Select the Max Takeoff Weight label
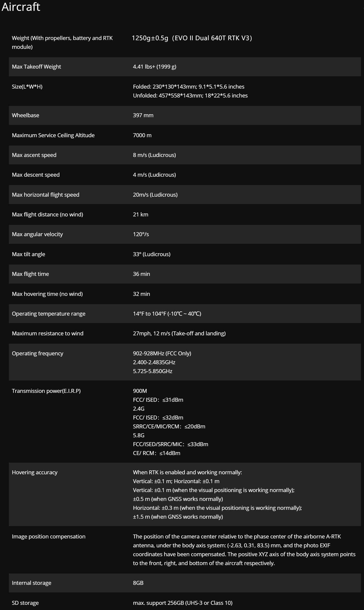This screenshot has width=364, height=610. [x=36, y=67]
